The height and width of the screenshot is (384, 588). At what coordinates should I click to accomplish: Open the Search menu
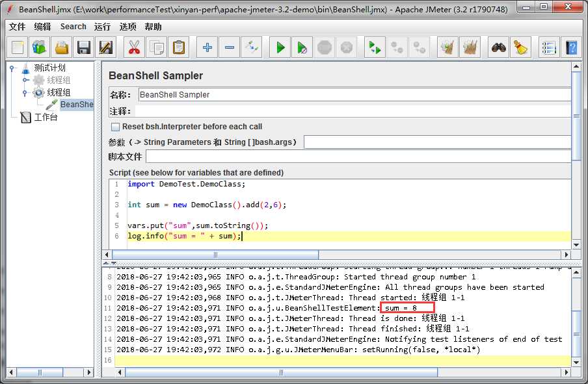pos(73,27)
